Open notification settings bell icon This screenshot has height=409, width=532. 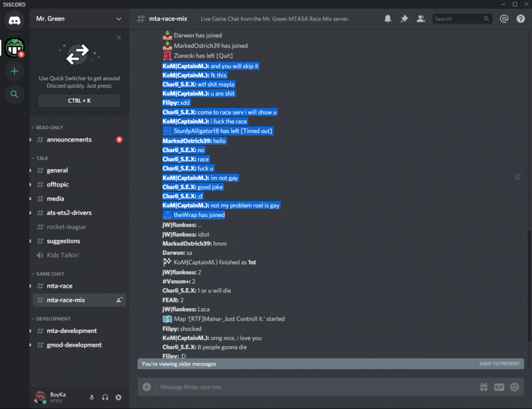pyautogui.click(x=387, y=19)
